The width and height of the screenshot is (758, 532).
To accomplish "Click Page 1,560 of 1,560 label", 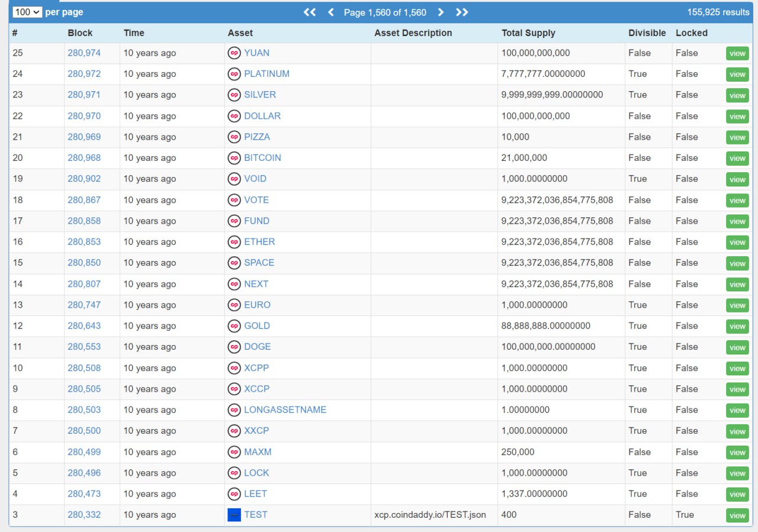I will [x=385, y=12].
